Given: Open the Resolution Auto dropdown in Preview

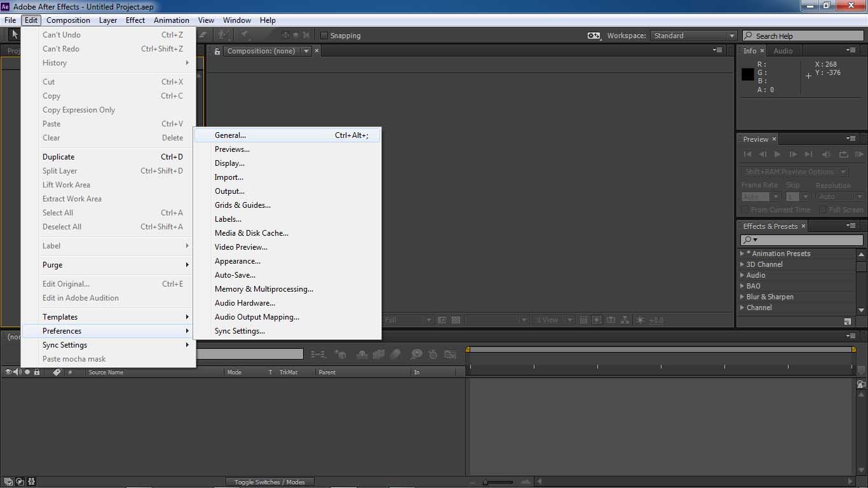Looking at the screenshot, I should [x=841, y=197].
